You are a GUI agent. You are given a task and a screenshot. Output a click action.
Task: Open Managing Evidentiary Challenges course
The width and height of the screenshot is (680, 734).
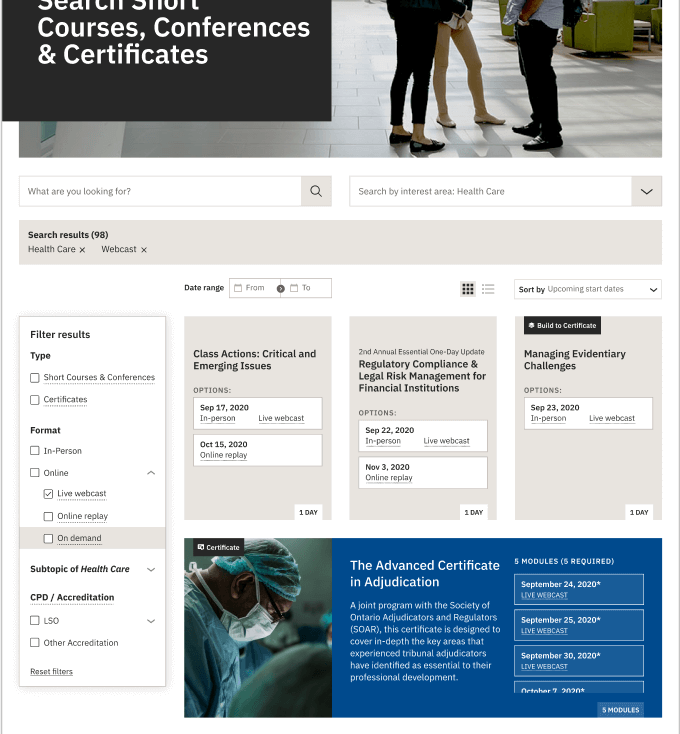pyautogui.click(x=575, y=360)
